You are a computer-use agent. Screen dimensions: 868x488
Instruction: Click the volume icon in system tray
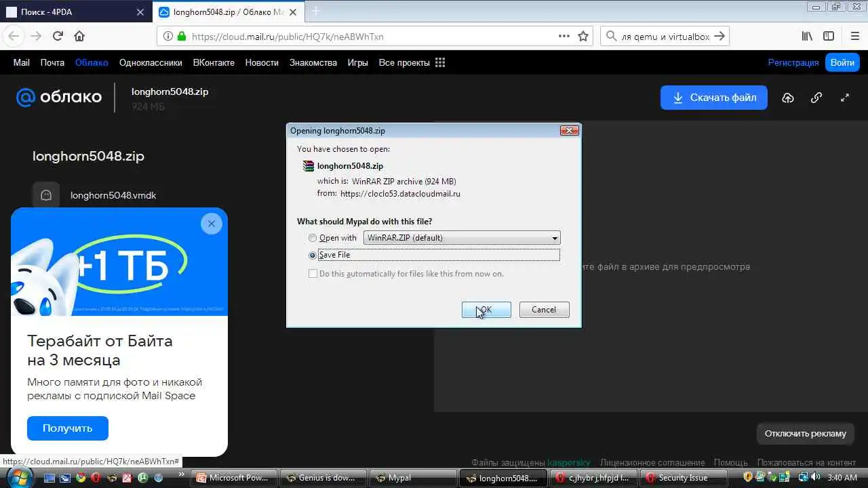coord(816,477)
